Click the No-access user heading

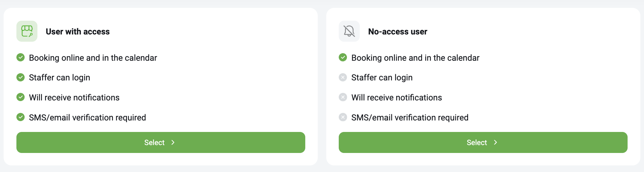pos(398,32)
